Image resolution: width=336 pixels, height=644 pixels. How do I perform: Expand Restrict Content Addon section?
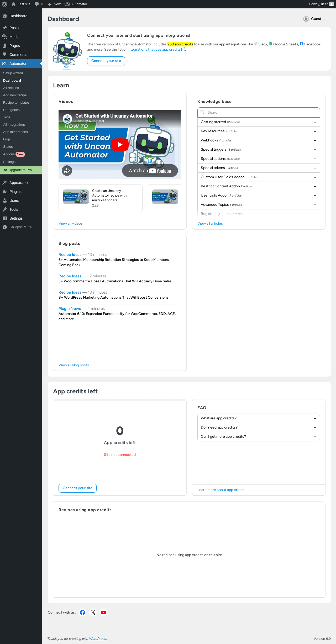coord(259,186)
